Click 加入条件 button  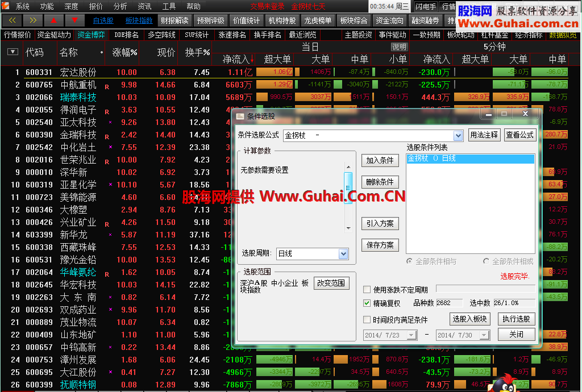380,161
